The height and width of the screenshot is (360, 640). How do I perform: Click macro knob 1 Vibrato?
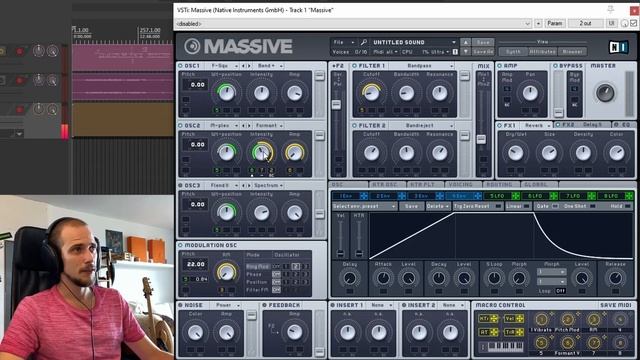[x=541, y=320]
